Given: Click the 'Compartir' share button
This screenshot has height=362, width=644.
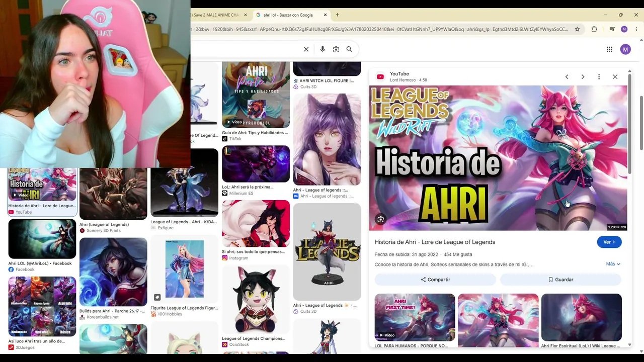Looking at the screenshot, I should tap(435, 280).
